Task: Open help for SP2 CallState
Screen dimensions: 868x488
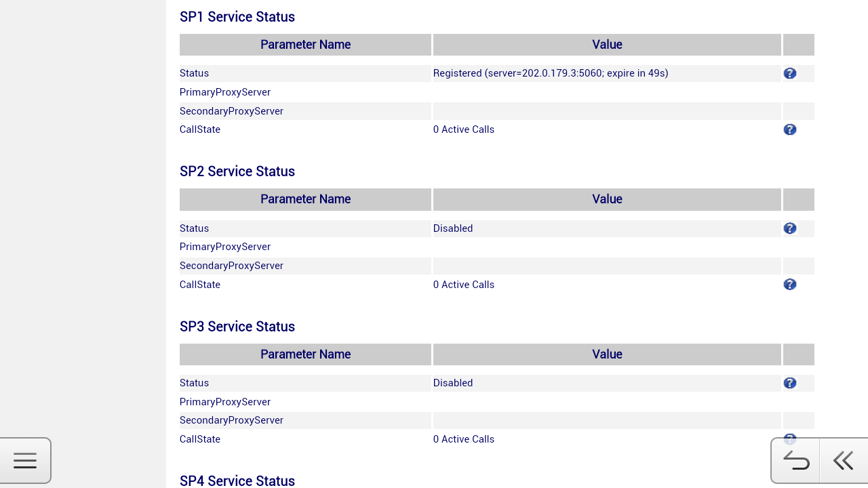Action: point(790,284)
